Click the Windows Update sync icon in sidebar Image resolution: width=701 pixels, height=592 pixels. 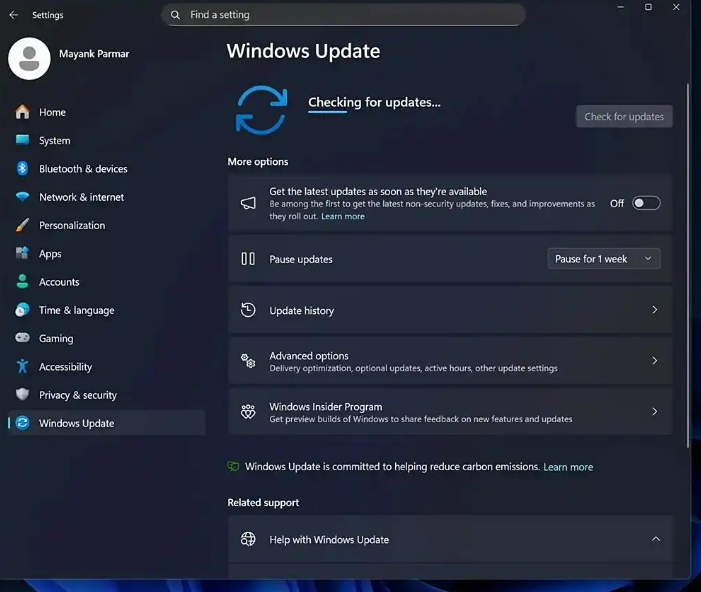point(22,423)
